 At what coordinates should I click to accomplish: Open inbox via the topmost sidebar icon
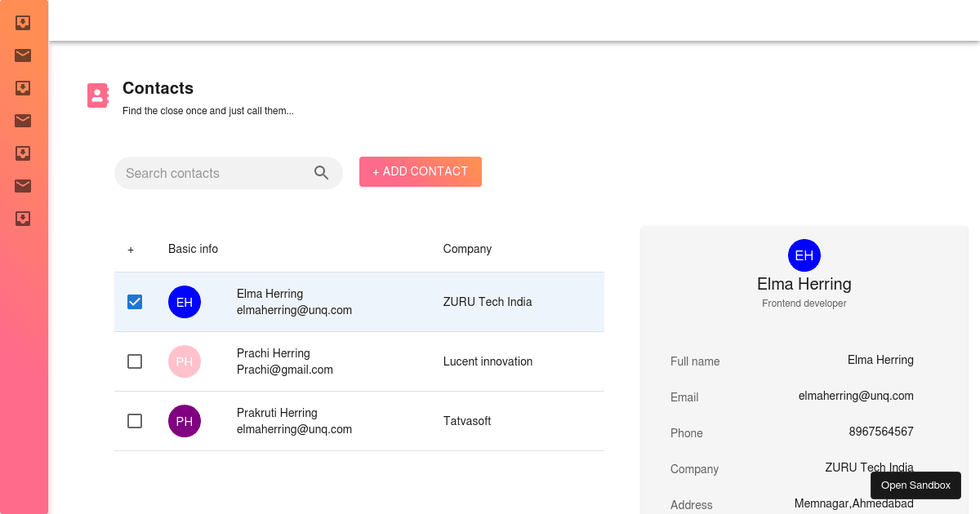(x=22, y=23)
